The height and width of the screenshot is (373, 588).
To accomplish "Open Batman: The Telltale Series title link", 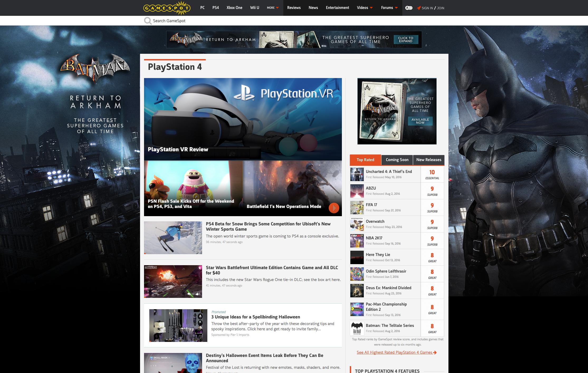I will click(390, 326).
